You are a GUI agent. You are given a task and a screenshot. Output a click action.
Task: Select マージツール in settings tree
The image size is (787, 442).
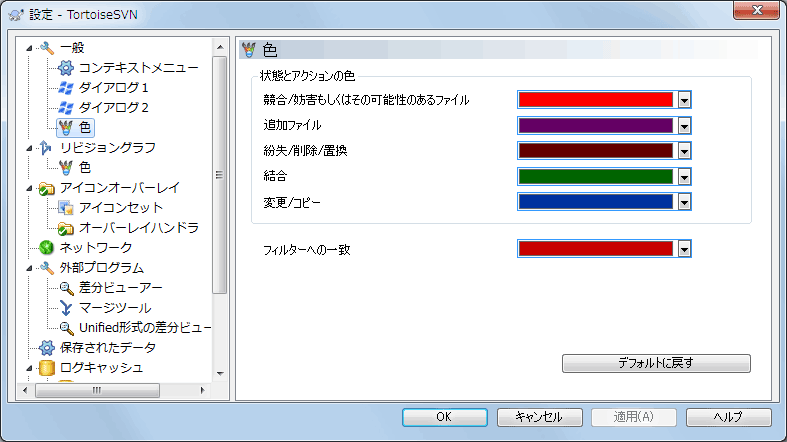[x=115, y=308]
